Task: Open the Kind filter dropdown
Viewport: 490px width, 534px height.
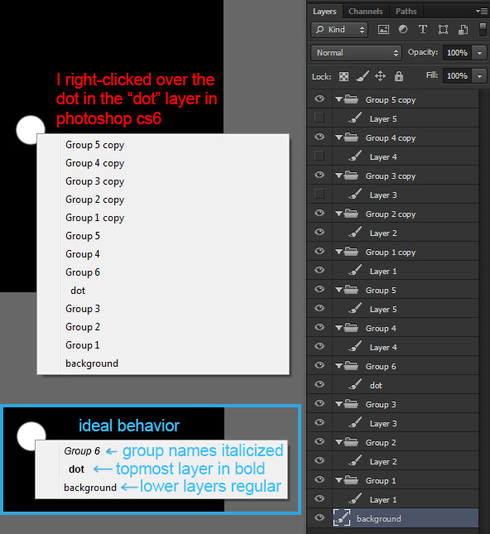Action: (339, 30)
